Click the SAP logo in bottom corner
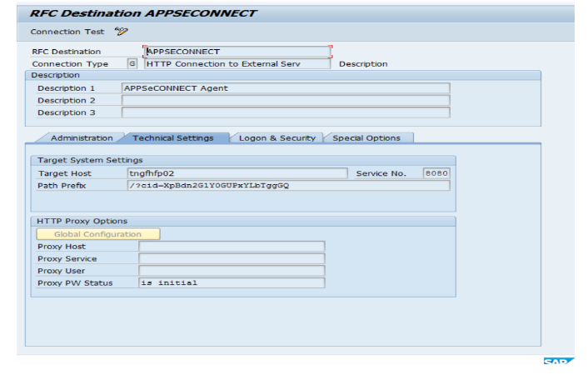Viewport: 588px width, 390px height. tap(557, 362)
